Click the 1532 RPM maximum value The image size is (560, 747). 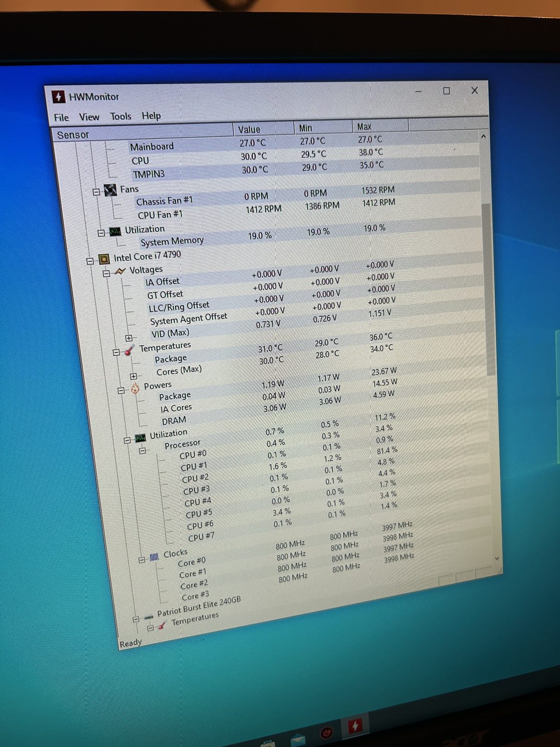pyautogui.click(x=378, y=190)
